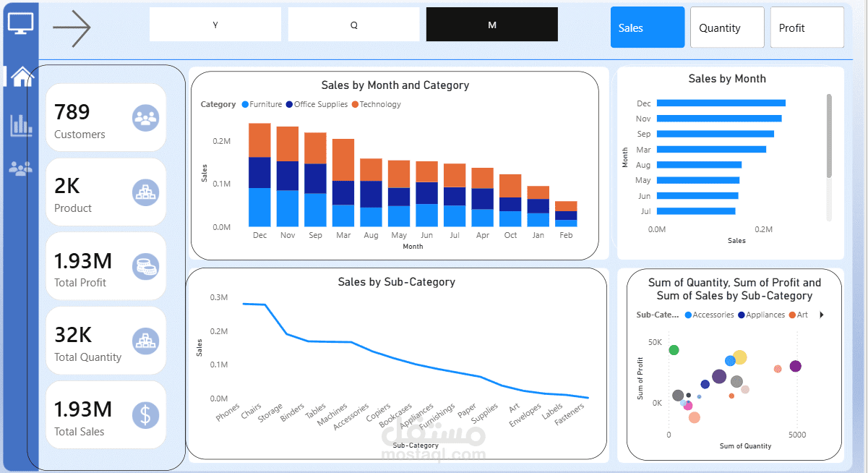The width and height of the screenshot is (868, 473).
Task: Click the Art legend dot in scatter chart
Action: 793,315
